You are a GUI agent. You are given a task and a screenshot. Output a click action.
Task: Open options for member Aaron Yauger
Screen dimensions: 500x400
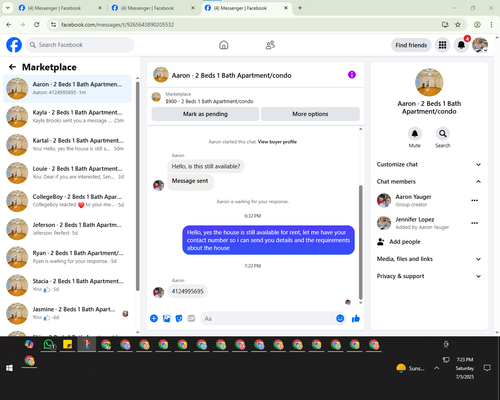click(x=474, y=200)
